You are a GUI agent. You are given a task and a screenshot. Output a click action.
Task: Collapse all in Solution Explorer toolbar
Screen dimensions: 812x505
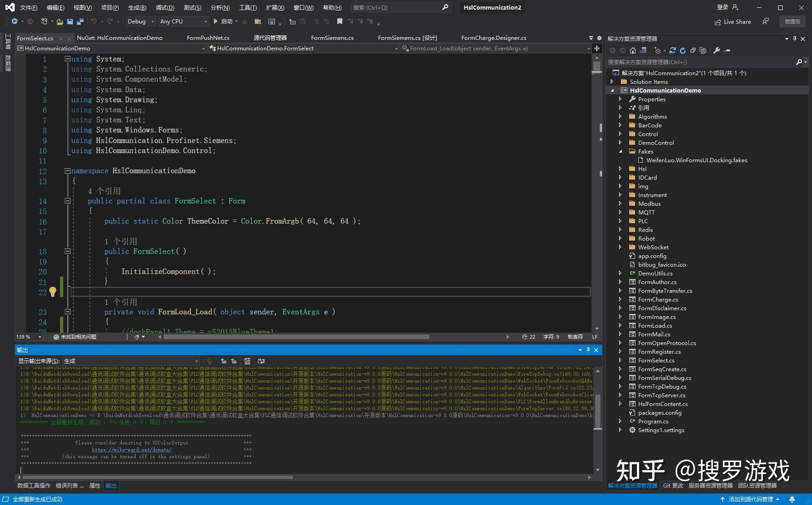pyautogui.click(x=693, y=50)
